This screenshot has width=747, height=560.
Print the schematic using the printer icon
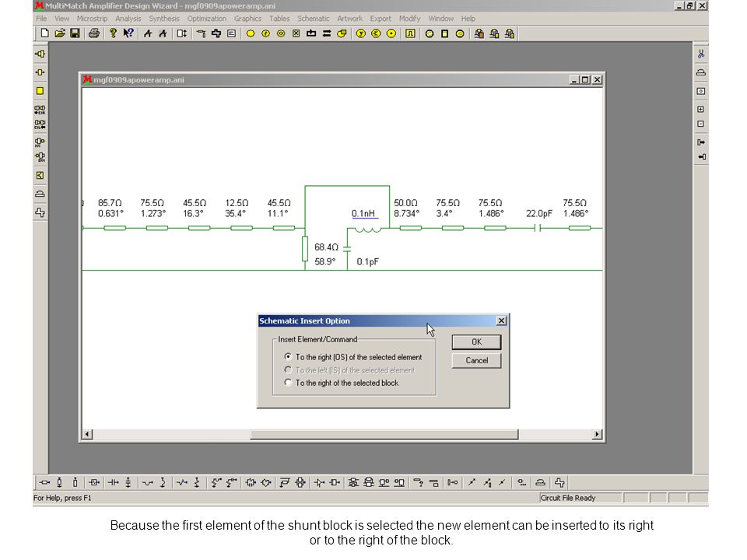click(94, 33)
